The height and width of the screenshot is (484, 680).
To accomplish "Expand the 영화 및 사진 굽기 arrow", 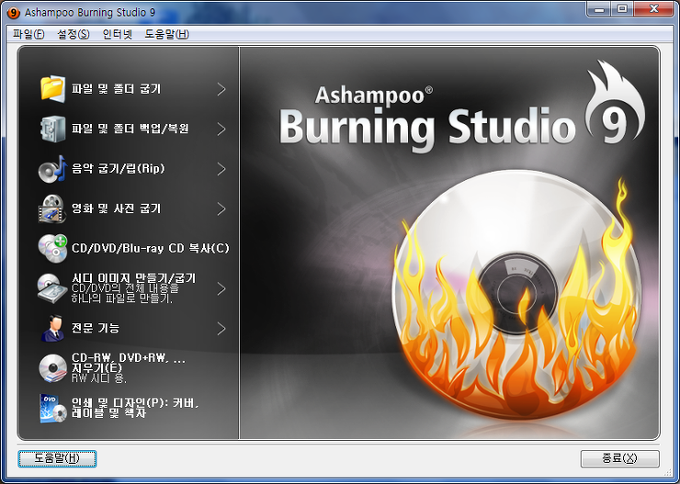I will pos(222,209).
